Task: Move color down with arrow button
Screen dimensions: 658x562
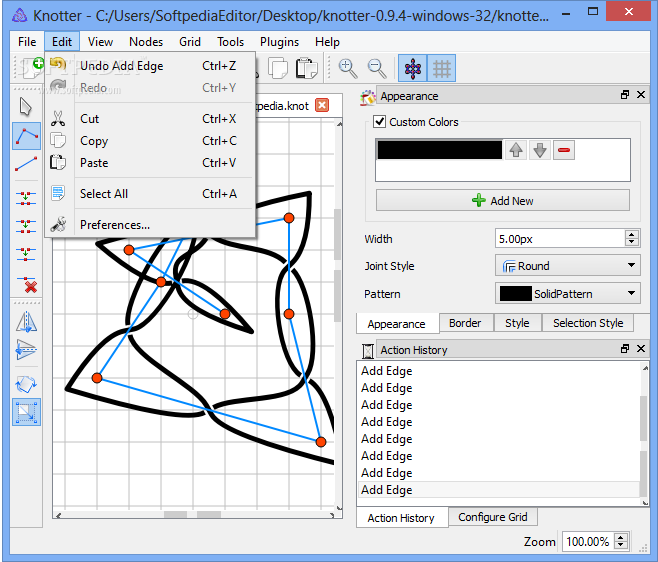Action: (540, 150)
